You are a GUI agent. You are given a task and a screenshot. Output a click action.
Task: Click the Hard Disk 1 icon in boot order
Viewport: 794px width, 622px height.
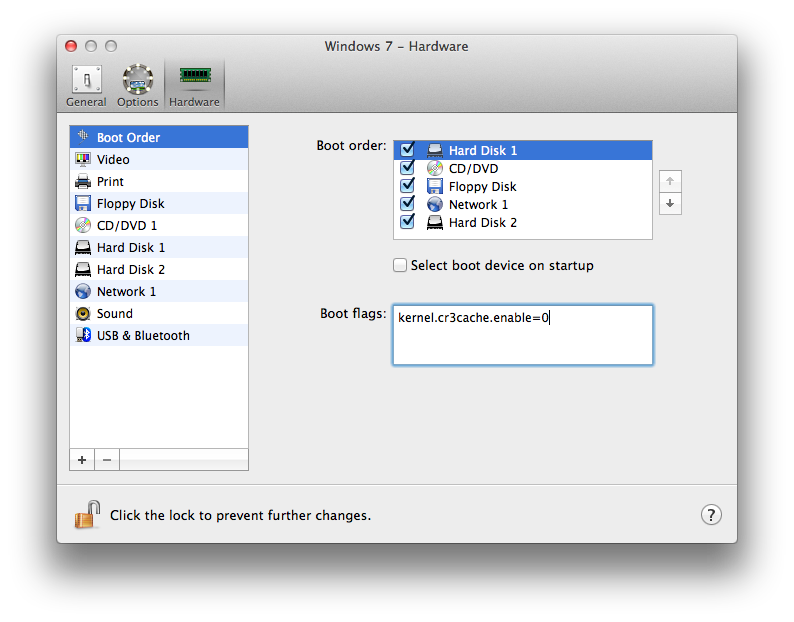click(x=434, y=150)
